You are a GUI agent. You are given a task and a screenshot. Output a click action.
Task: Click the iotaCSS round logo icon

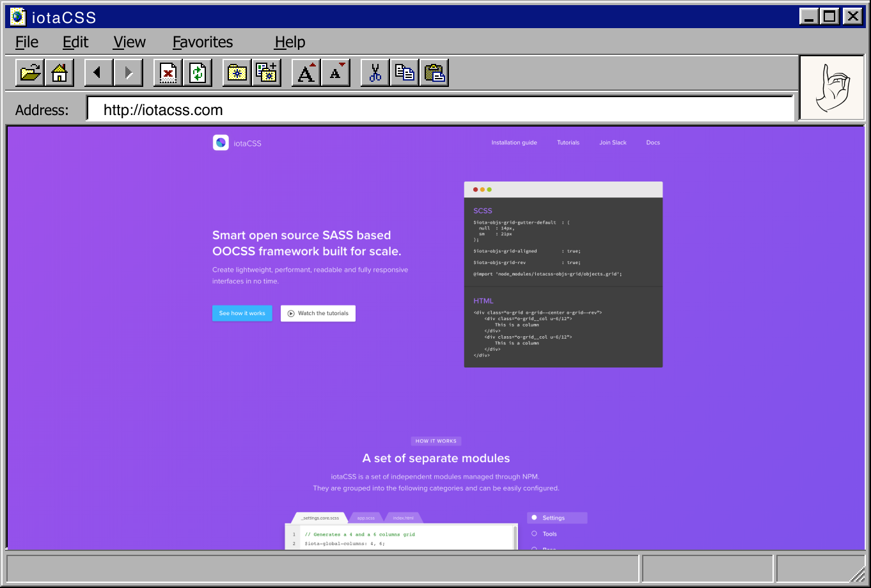[221, 143]
